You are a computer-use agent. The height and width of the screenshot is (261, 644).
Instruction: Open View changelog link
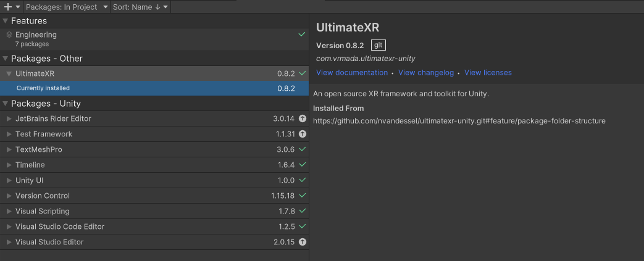pyautogui.click(x=426, y=73)
